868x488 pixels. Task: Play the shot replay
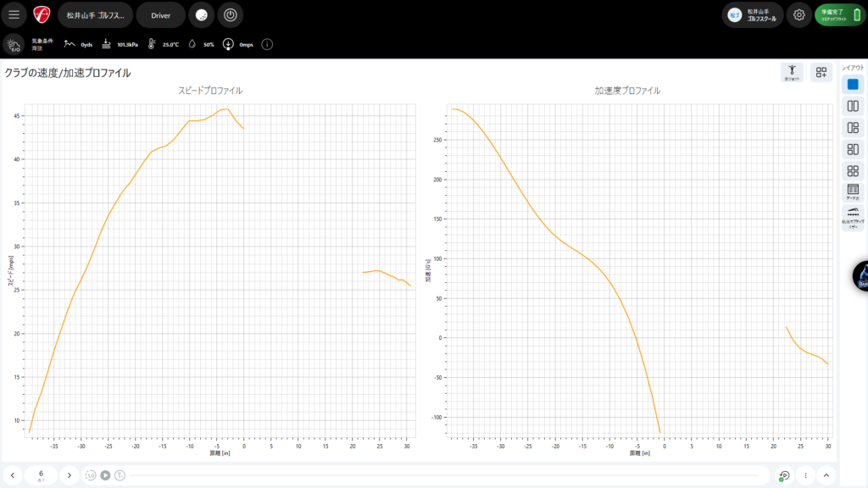pos(105,475)
